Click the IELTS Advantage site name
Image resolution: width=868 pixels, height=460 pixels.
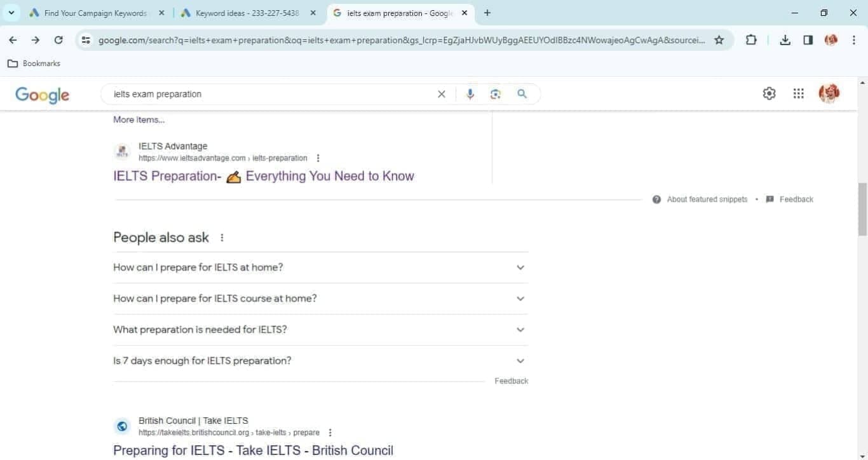click(173, 146)
